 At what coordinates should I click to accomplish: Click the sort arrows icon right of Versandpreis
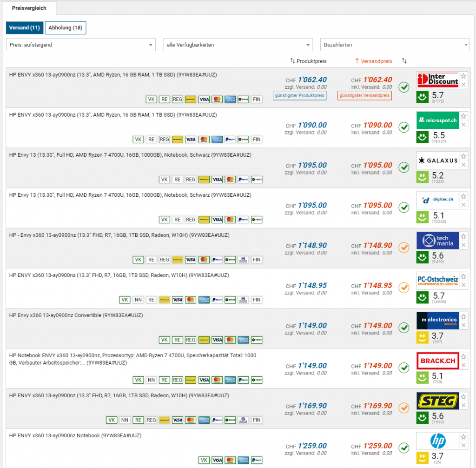pos(404,61)
